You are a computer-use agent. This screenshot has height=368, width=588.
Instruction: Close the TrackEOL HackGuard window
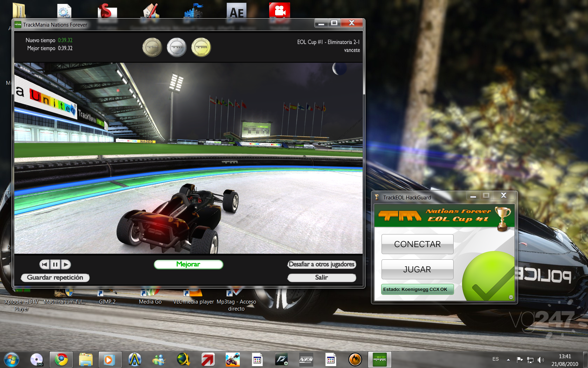504,195
